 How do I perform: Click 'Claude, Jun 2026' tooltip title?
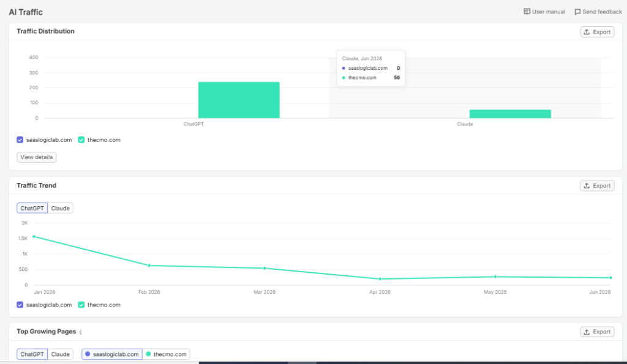tap(362, 59)
